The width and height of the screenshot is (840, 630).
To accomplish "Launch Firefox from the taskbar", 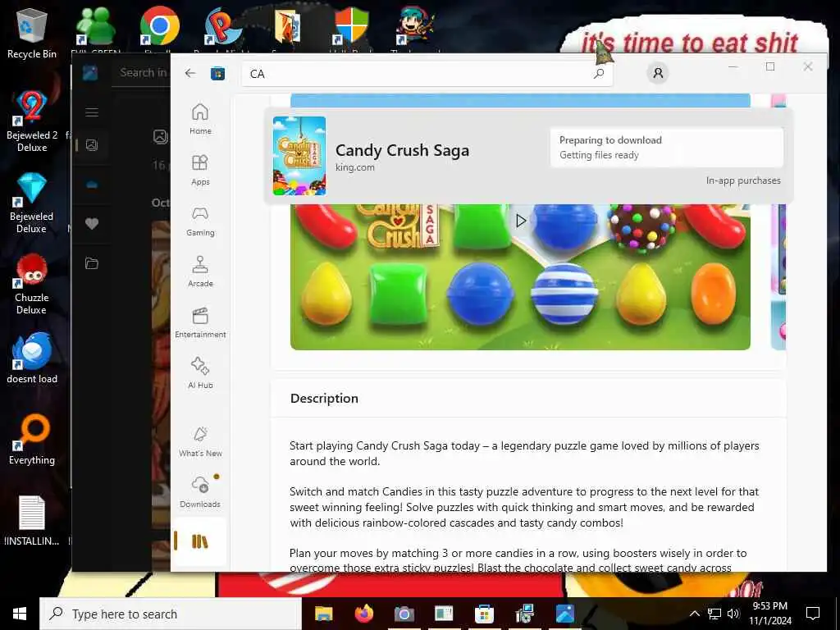I will pyautogui.click(x=363, y=614).
